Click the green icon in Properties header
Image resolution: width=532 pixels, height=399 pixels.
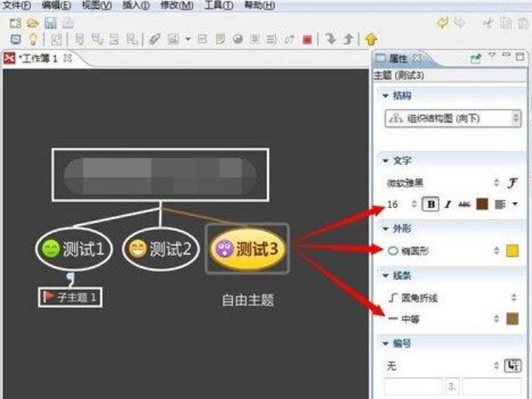click(476, 58)
